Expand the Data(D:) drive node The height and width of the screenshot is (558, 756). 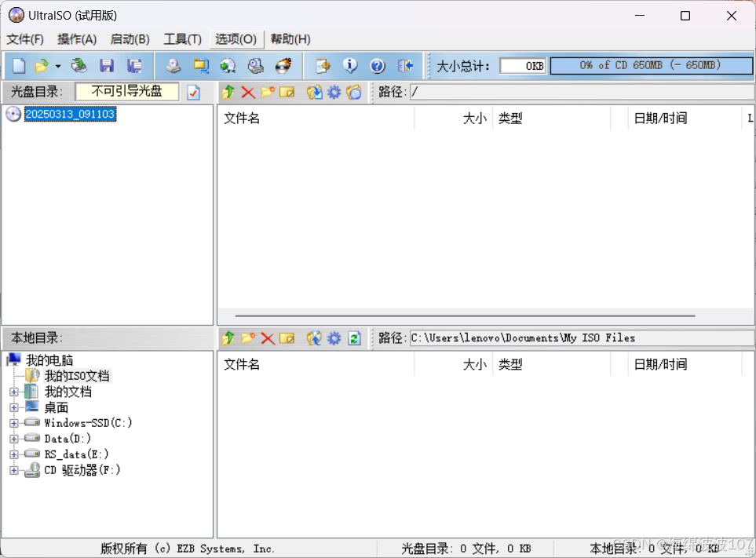14,439
